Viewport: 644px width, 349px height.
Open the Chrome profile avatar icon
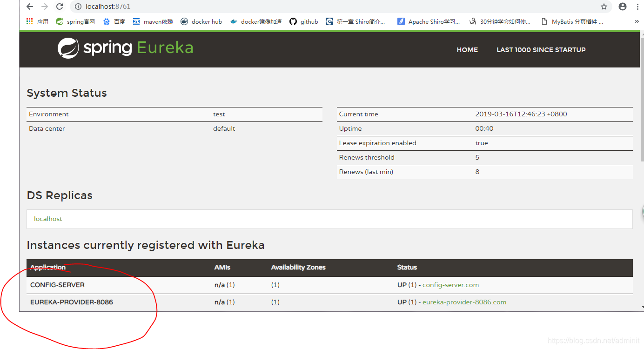[x=623, y=7]
